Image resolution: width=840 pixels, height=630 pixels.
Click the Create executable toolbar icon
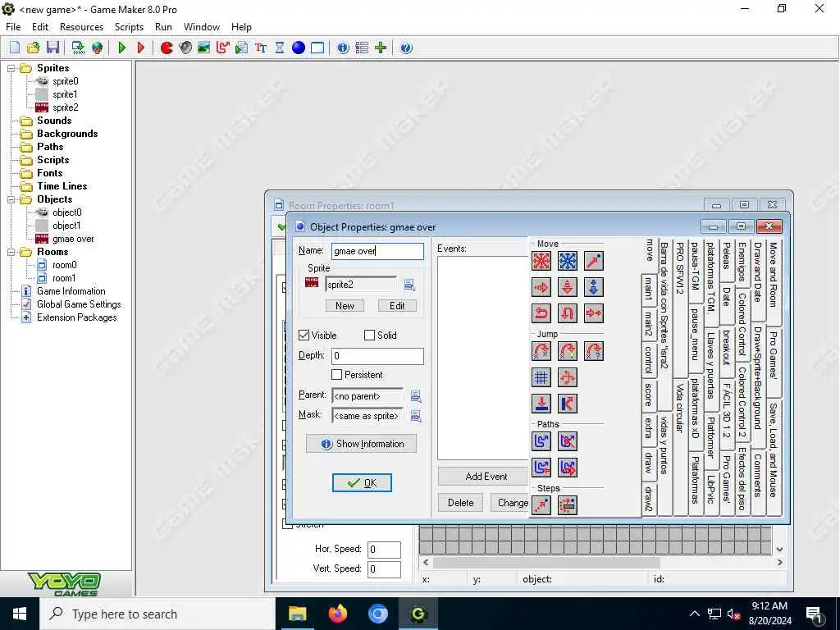pos(78,48)
